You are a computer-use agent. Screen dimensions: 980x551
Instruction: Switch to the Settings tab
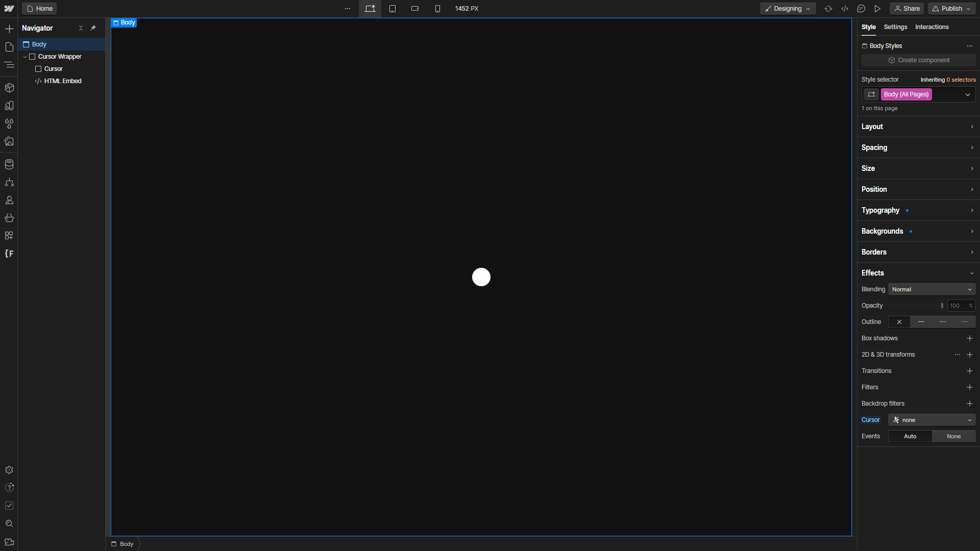point(895,27)
